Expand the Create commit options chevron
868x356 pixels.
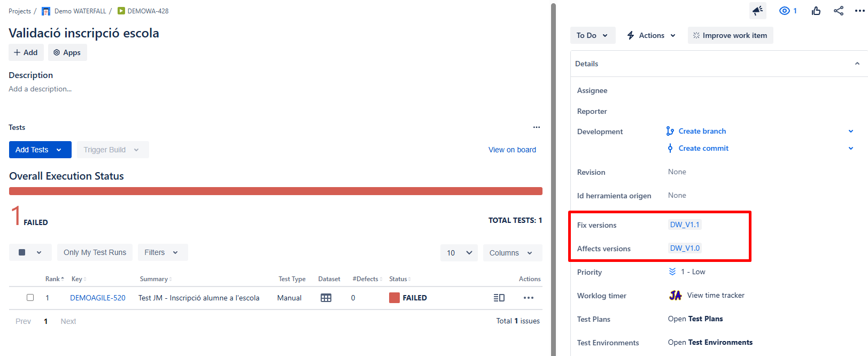[x=851, y=148]
